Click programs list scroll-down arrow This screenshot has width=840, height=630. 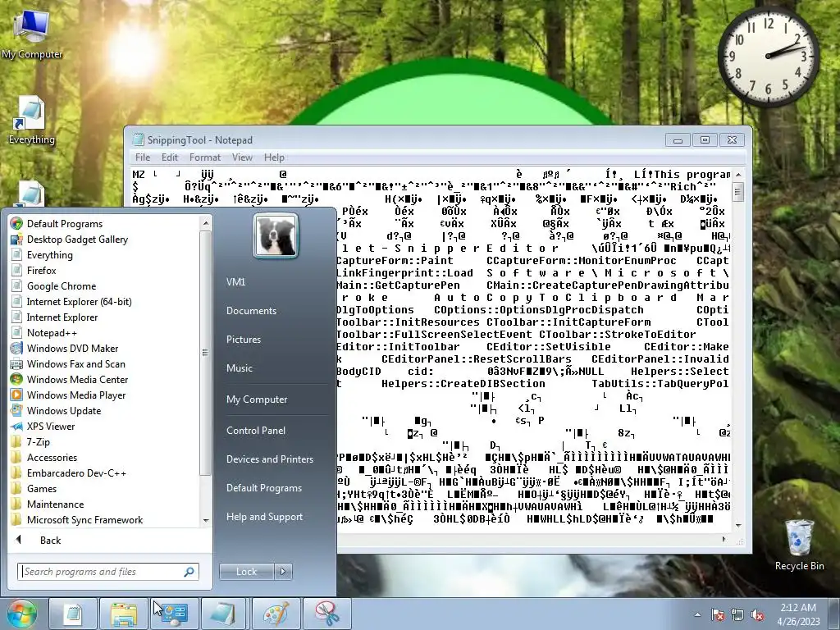pos(205,520)
